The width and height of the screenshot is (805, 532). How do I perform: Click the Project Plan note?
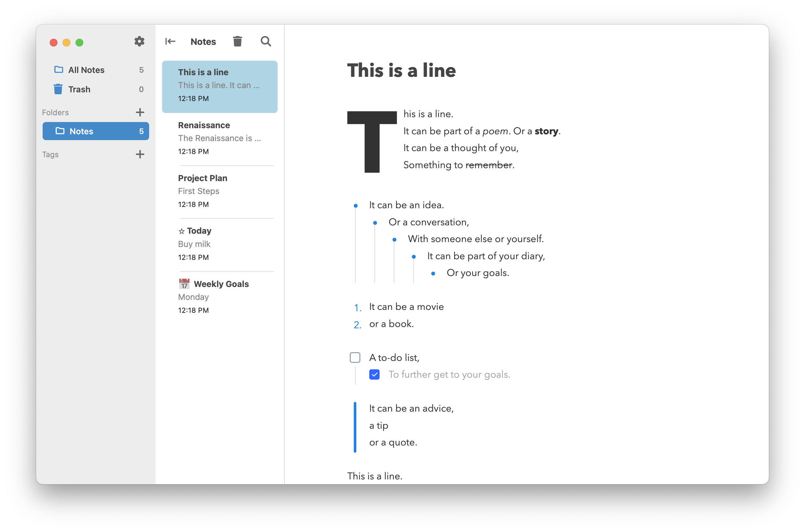(x=220, y=190)
